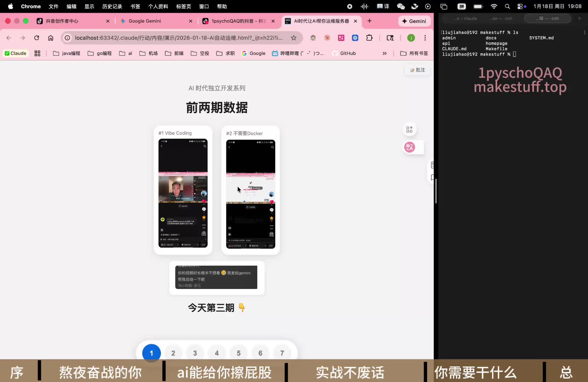The width and height of the screenshot is (588, 382).
Task: Open Spotlight search from the menu bar
Action: tap(507, 6)
